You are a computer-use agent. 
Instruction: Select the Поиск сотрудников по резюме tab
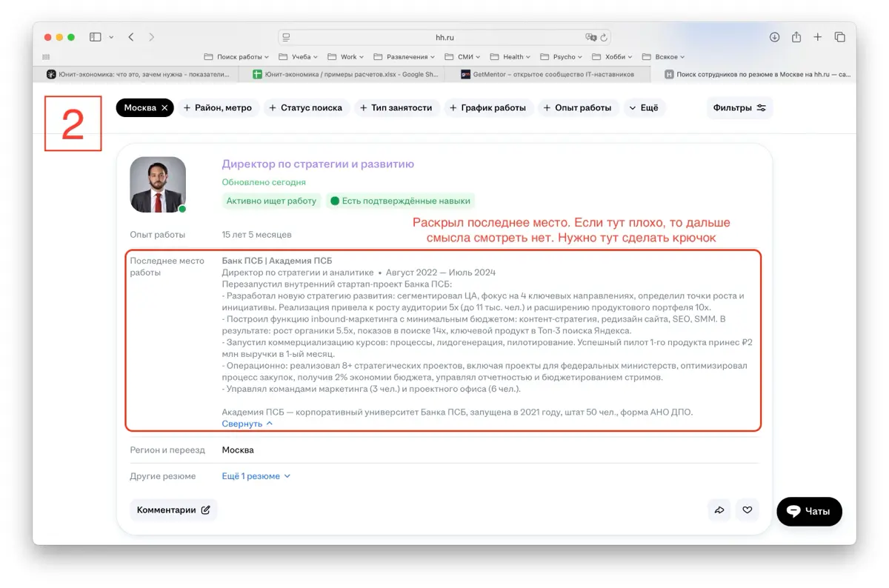754,74
